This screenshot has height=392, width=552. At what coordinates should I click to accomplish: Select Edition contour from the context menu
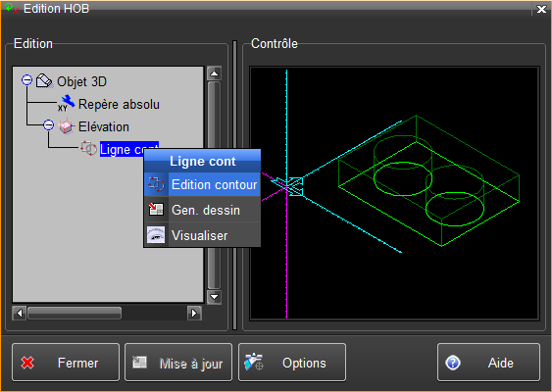pos(202,184)
